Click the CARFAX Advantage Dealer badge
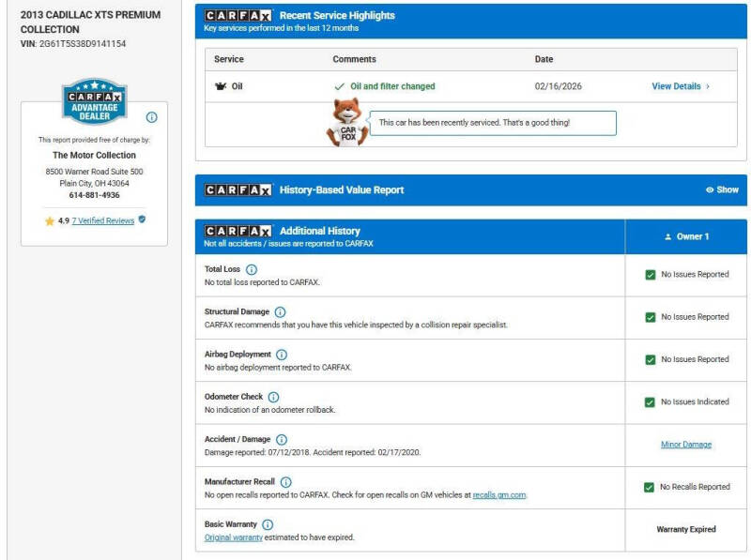751x560 pixels. click(x=95, y=101)
